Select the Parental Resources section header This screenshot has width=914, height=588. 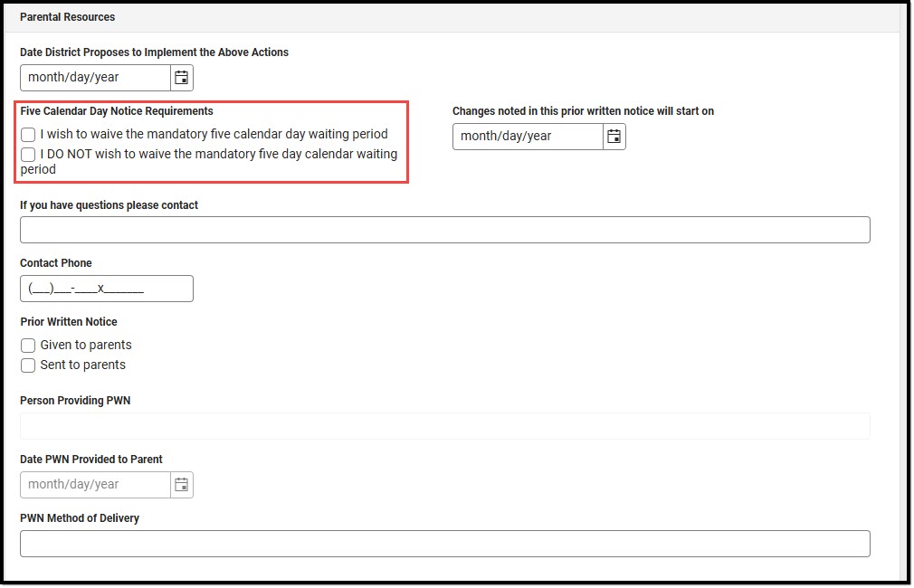tap(68, 17)
